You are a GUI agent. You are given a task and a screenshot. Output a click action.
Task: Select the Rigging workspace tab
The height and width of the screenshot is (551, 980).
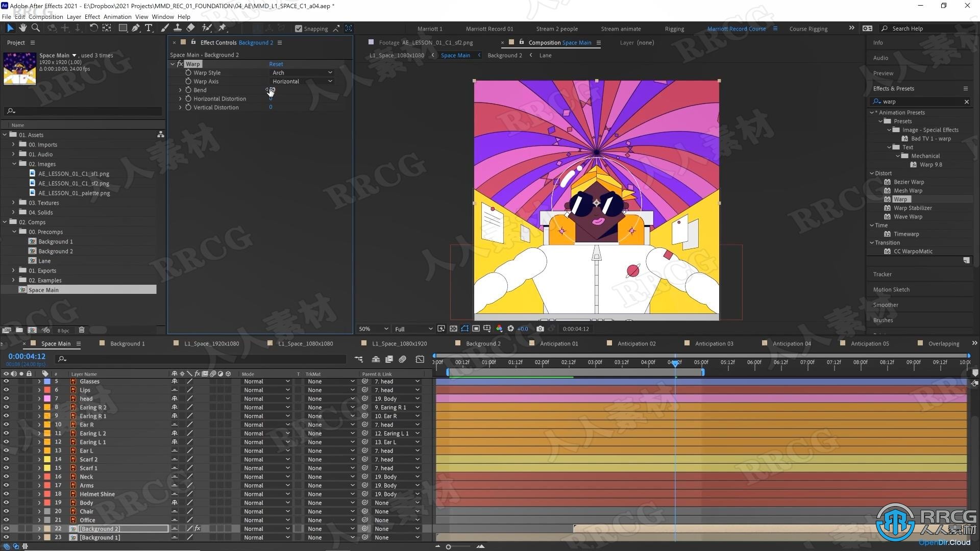[674, 29]
